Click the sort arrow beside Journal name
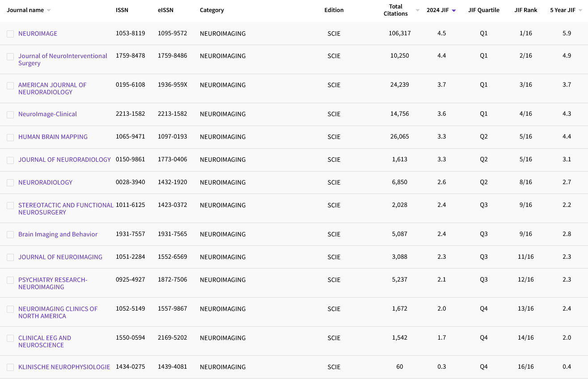Image resolution: width=588 pixels, height=379 pixels. pos(49,10)
